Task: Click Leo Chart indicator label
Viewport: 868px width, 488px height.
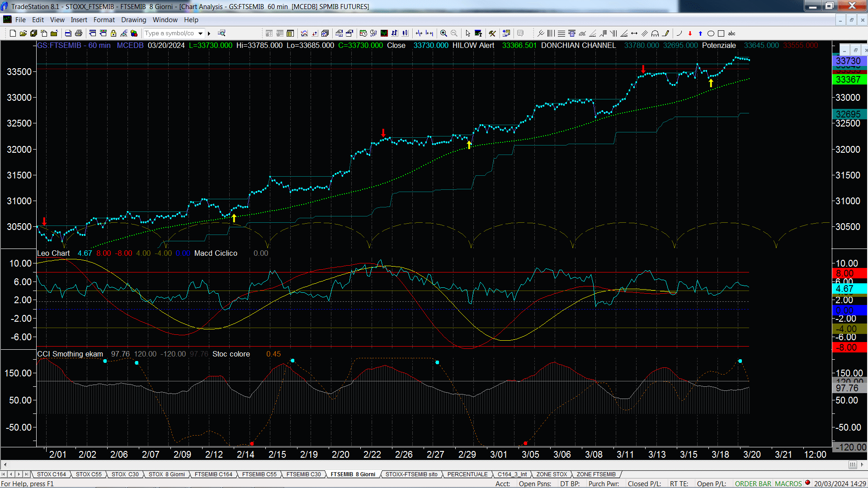Action: (x=53, y=253)
